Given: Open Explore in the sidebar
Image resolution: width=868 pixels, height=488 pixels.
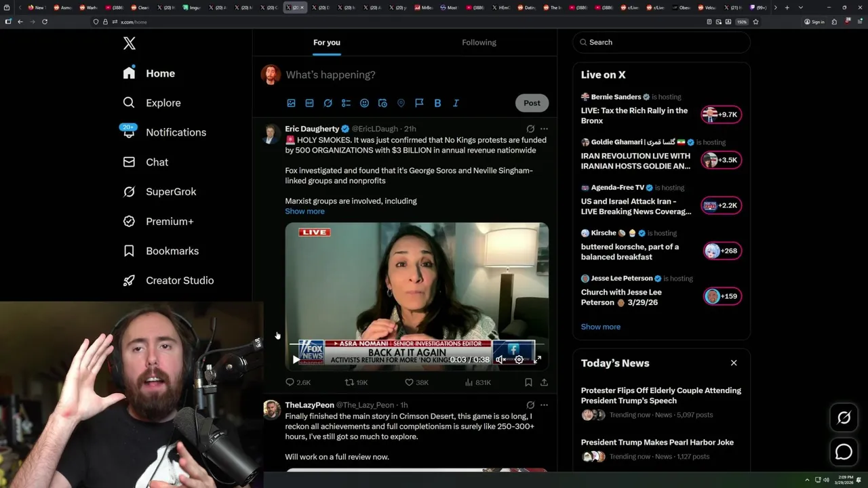Looking at the screenshot, I should pyautogui.click(x=151, y=103).
